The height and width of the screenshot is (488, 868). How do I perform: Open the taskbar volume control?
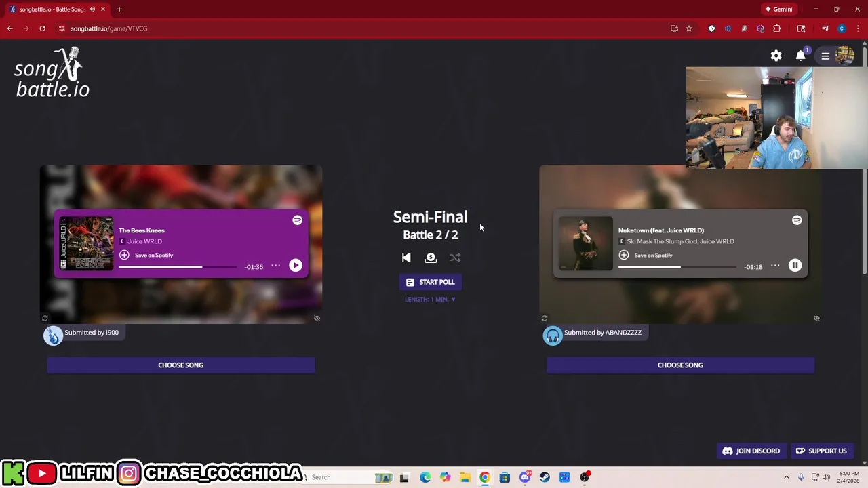827,477
